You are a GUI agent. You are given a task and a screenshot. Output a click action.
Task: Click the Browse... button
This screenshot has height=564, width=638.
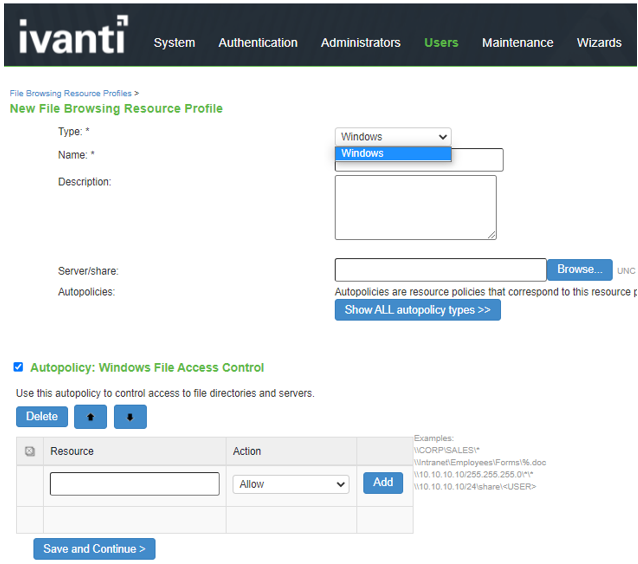pos(580,269)
